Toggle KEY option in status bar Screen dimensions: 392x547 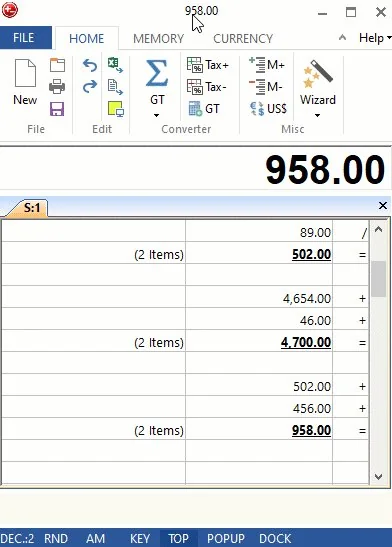[x=140, y=538]
